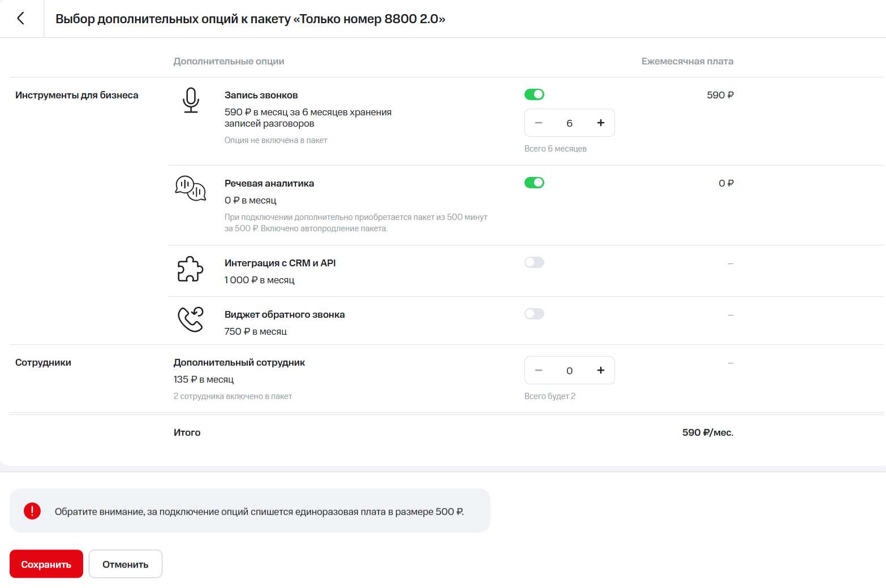886x588 pixels.
Task: Enable the Виджет обратного звонка toggle
Action: coord(534,314)
